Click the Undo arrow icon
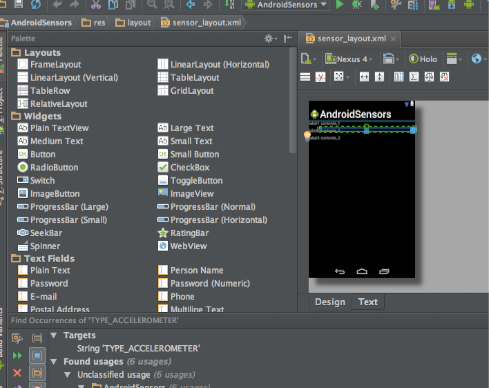489x388 pixels. 57,4
